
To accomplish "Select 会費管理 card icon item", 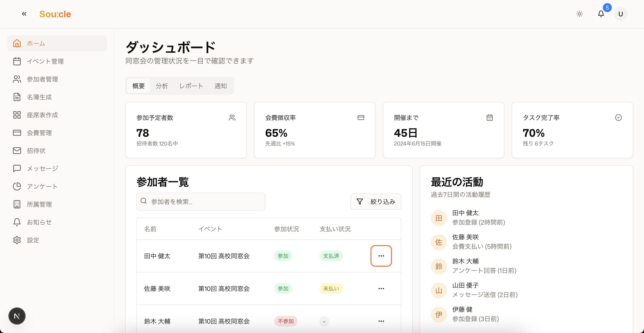I will pos(39,133).
